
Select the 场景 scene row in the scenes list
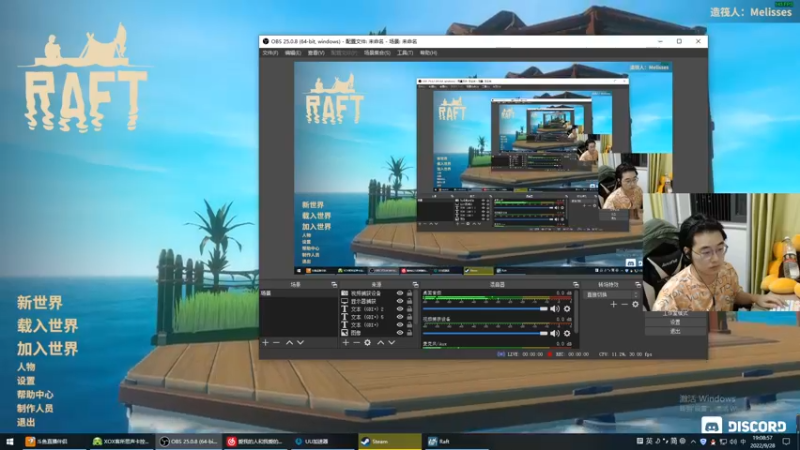click(x=299, y=293)
